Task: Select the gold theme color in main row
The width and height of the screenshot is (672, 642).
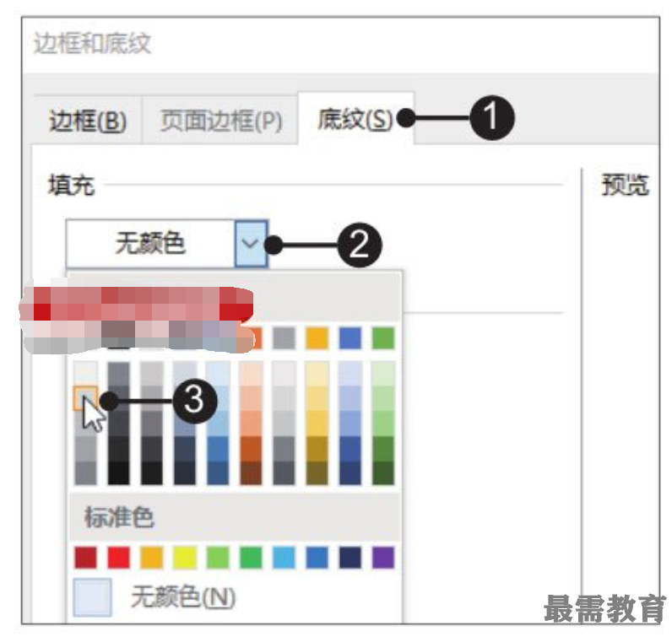Action: click(x=317, y=338)
